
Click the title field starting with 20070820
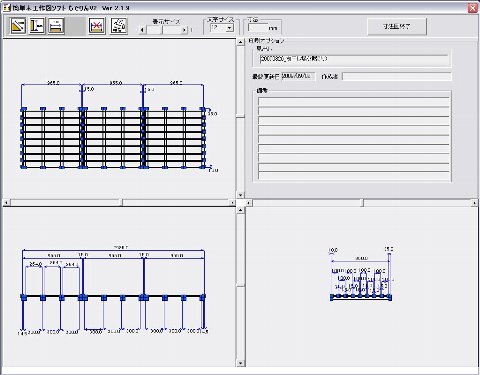click(354, 59)
